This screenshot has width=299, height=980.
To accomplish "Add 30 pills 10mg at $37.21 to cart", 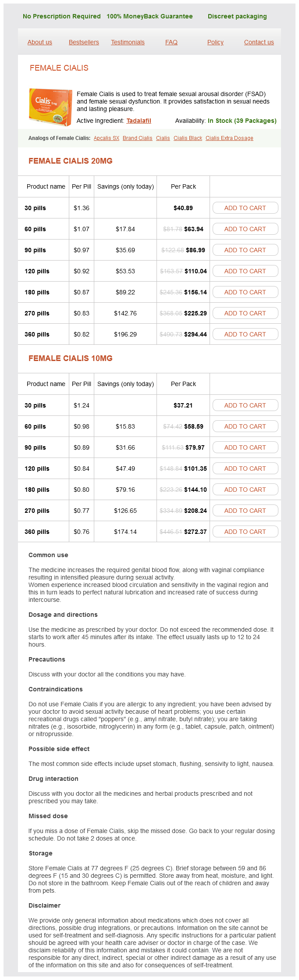I will 245,405.
